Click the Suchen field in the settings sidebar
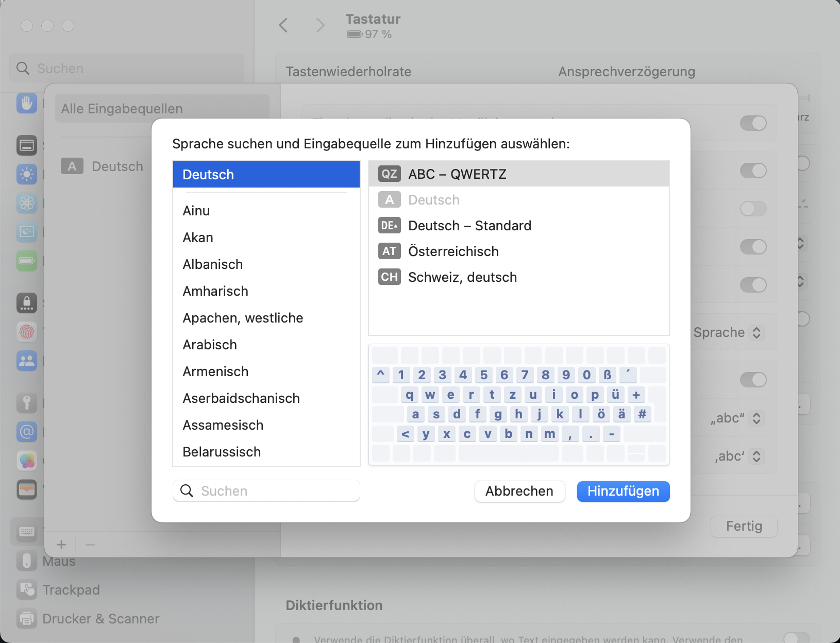The width and height of the screenshot is (840, 643). point(127,68)
